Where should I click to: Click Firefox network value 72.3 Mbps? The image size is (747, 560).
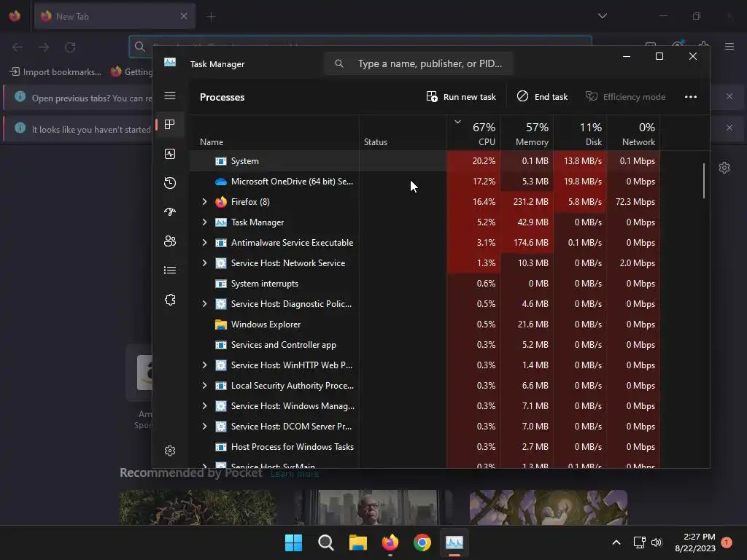point(635,202)
